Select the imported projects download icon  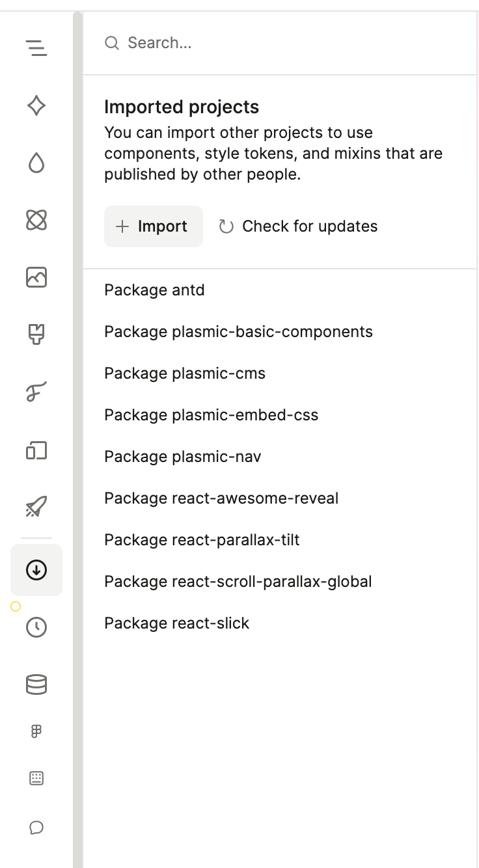pyautogui.click(x=36, y=570)
